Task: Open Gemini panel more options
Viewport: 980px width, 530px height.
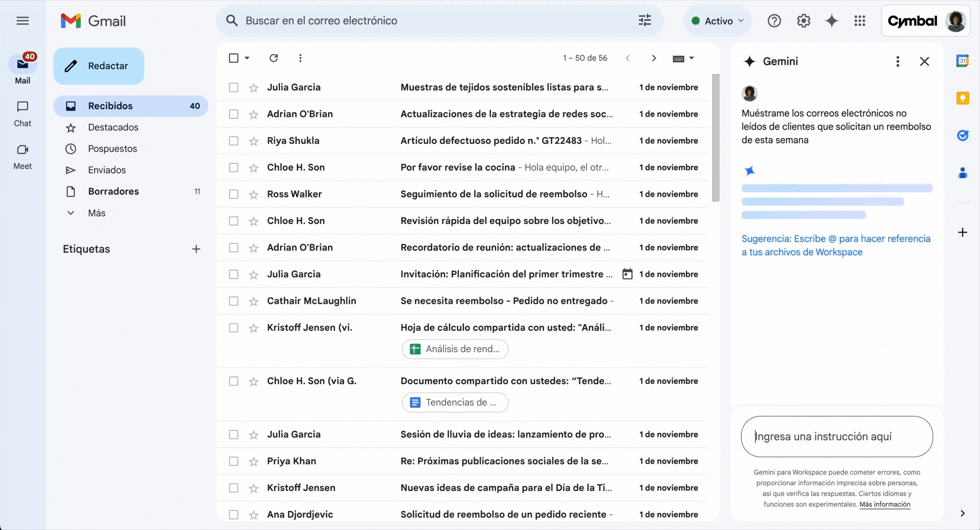Action: (x=898, y=61)
